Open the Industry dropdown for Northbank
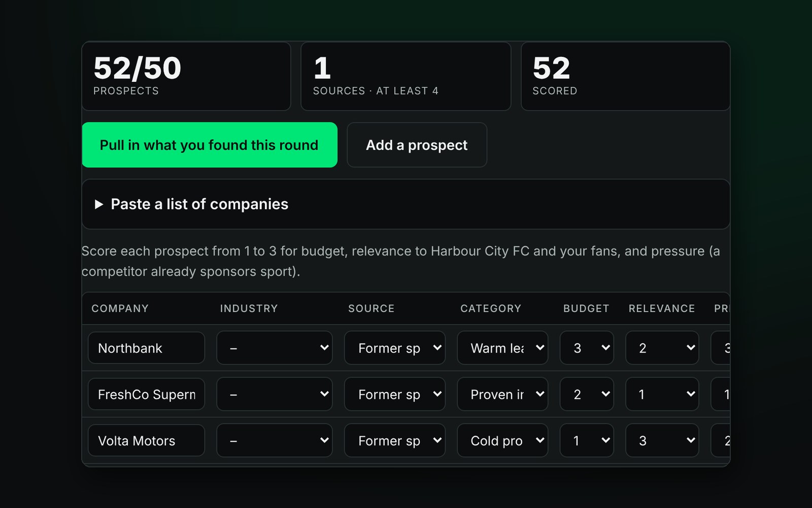The height and width of the screenshot is (508, 812). coord(275,348)
